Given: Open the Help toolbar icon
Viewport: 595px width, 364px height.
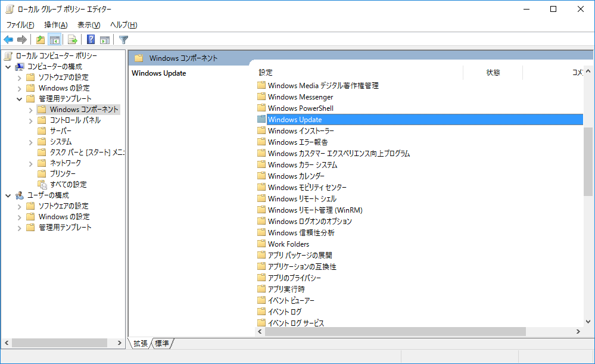Looking at the screenshot, I should 91,39.
